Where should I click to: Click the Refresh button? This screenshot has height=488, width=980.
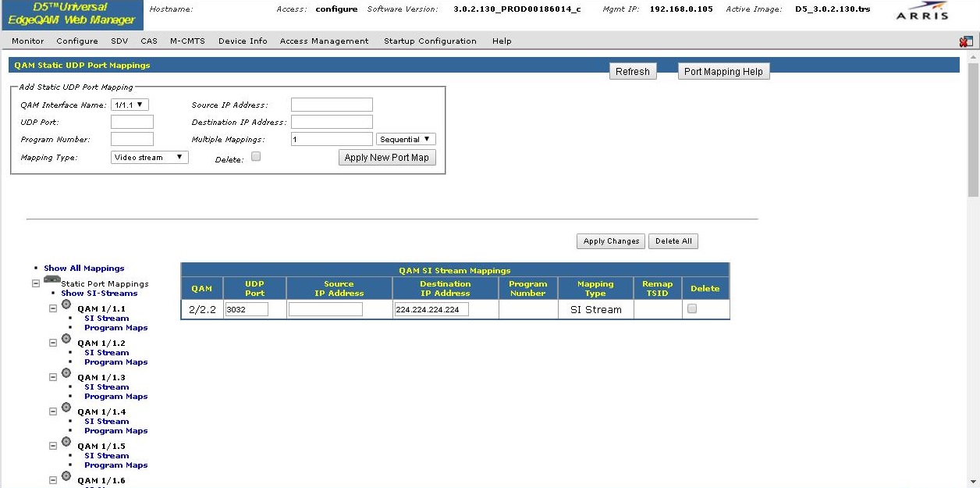click(x=633, y=71)
